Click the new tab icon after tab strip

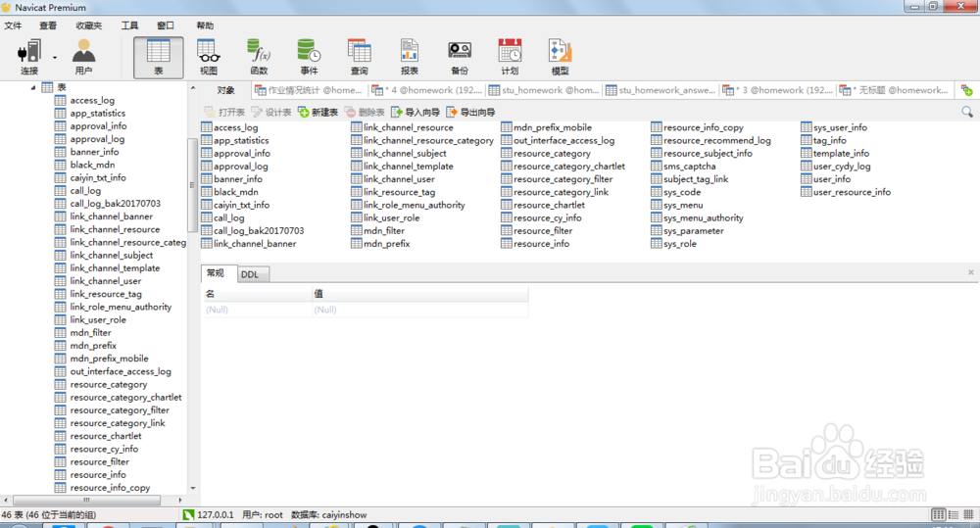(967, 90)
